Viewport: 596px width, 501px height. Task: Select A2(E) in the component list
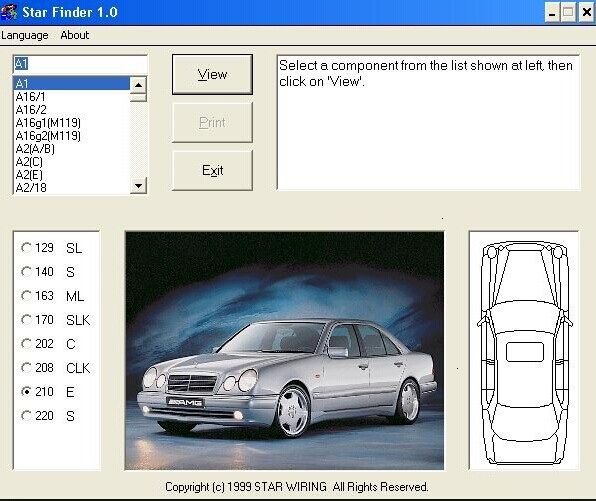point(71,174)
